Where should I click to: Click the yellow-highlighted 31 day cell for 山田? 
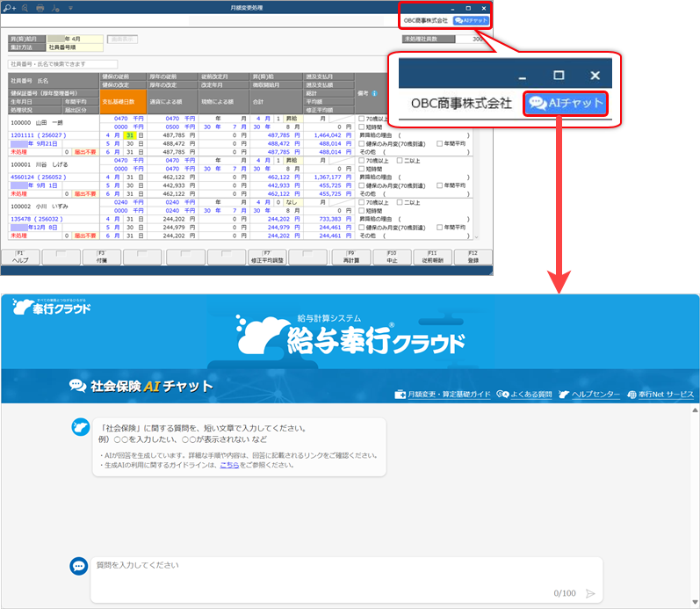130,135
